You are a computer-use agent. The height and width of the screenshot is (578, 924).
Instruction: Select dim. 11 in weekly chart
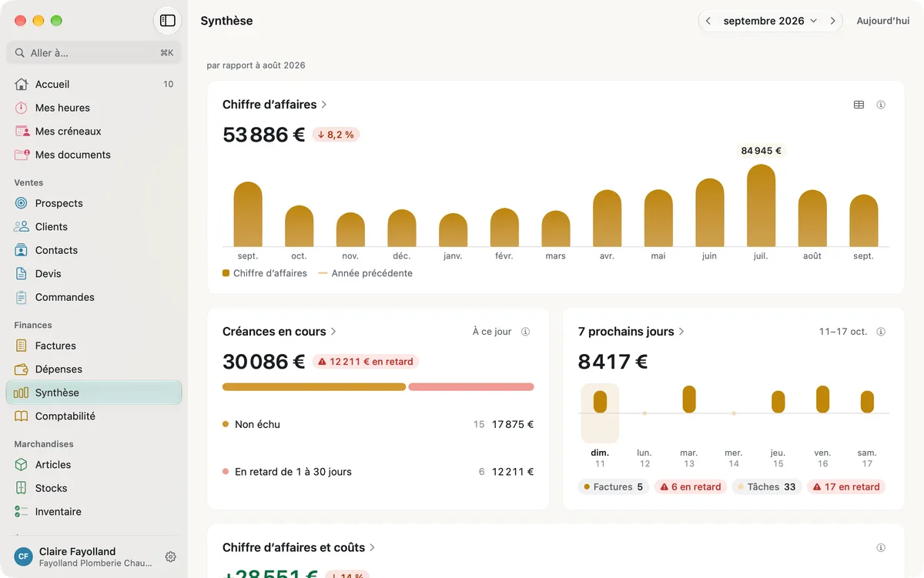coord(600,425)
